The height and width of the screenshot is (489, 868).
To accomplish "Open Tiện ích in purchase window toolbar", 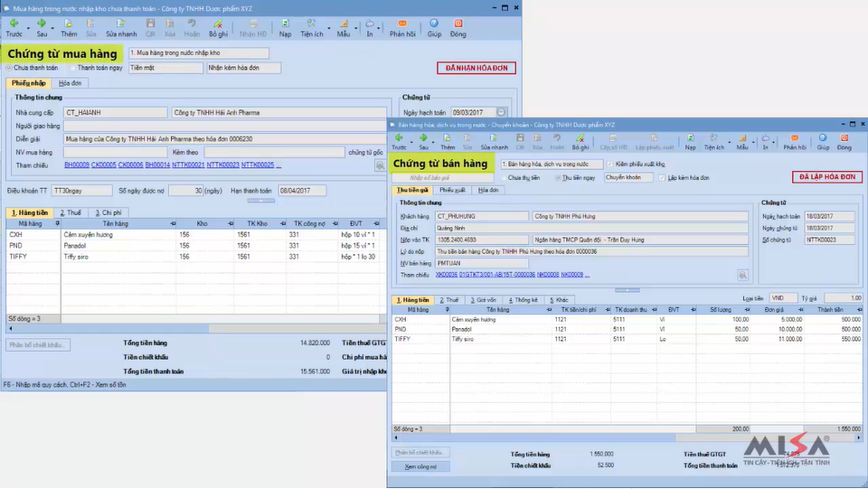I will [x=312, y=27].
